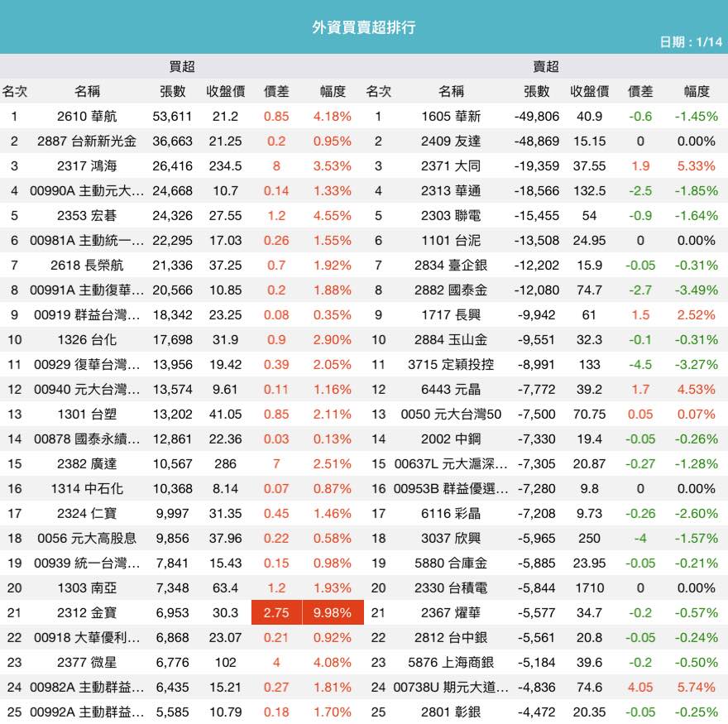This screenshot has height=724, width=728.
Task: Click the 00939 統一台灣 entry
Action: pos(87,563)
